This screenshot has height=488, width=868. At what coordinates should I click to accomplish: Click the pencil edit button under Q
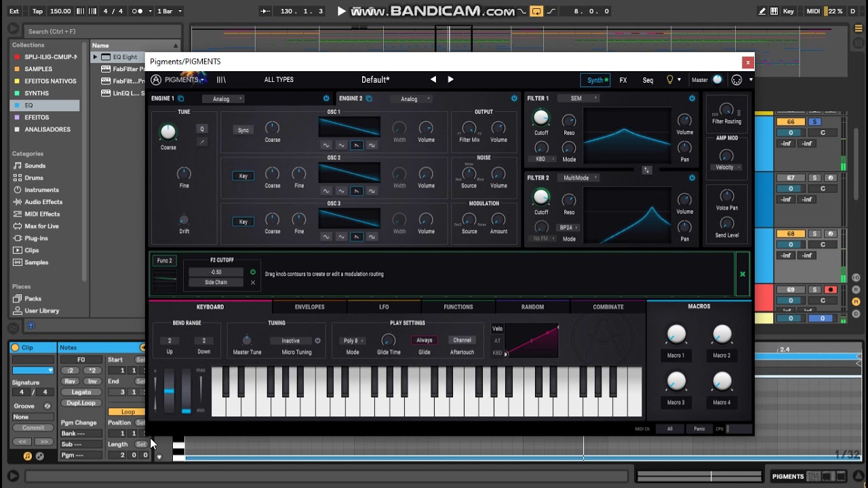tap(202, 141)
